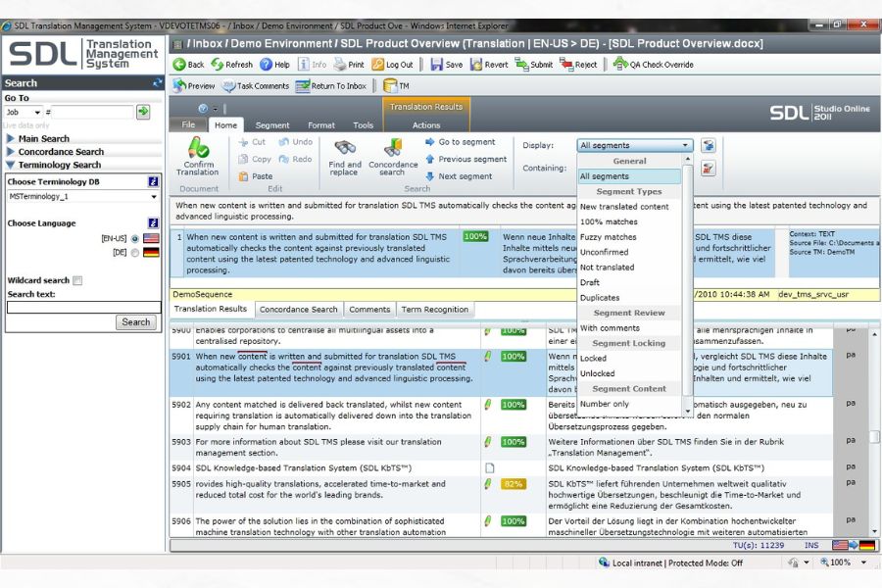This screenshot has width=882, height=588.
Task: Click the filter icon beside Display dropdown
Action: [709, 145]
